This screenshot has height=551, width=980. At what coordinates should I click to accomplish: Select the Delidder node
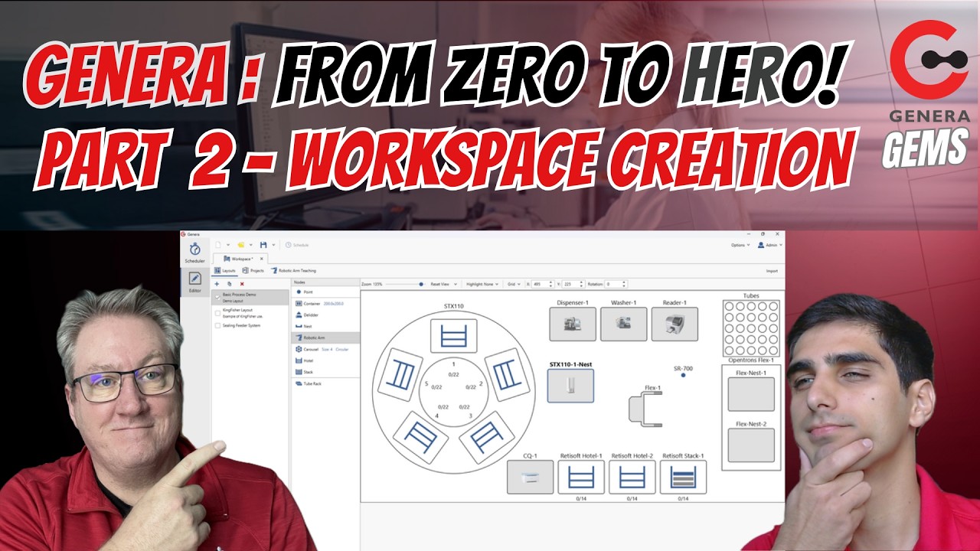(x=325, y=315)
